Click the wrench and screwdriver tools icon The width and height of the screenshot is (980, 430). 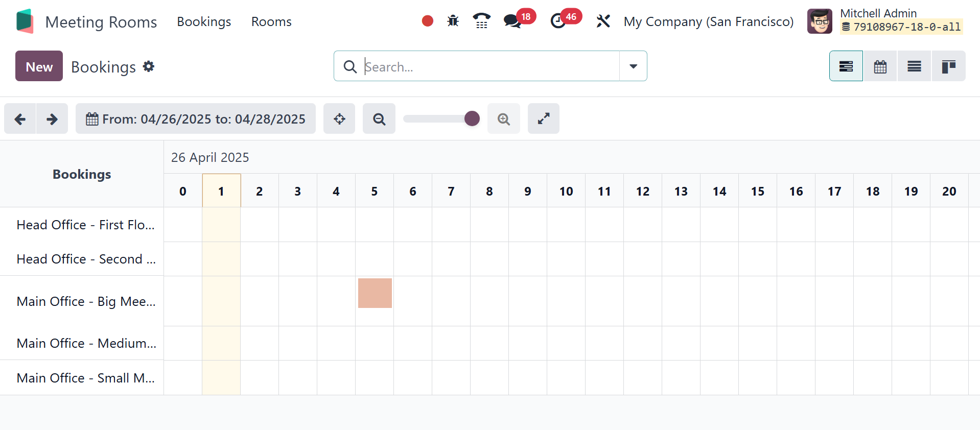pos(603,21)
